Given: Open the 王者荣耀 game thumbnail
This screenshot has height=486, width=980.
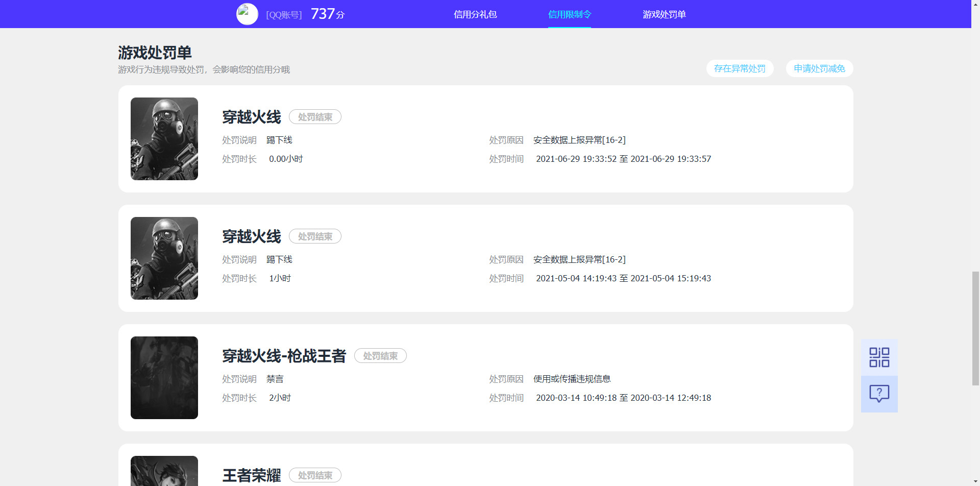Looking at the screenshot, I should coord(164,471).
